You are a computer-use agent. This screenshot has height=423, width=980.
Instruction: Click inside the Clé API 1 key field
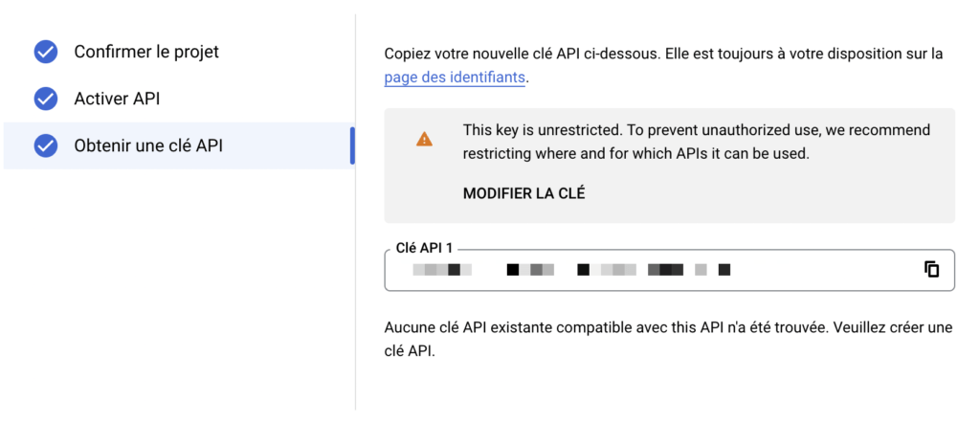pos(669,270)
